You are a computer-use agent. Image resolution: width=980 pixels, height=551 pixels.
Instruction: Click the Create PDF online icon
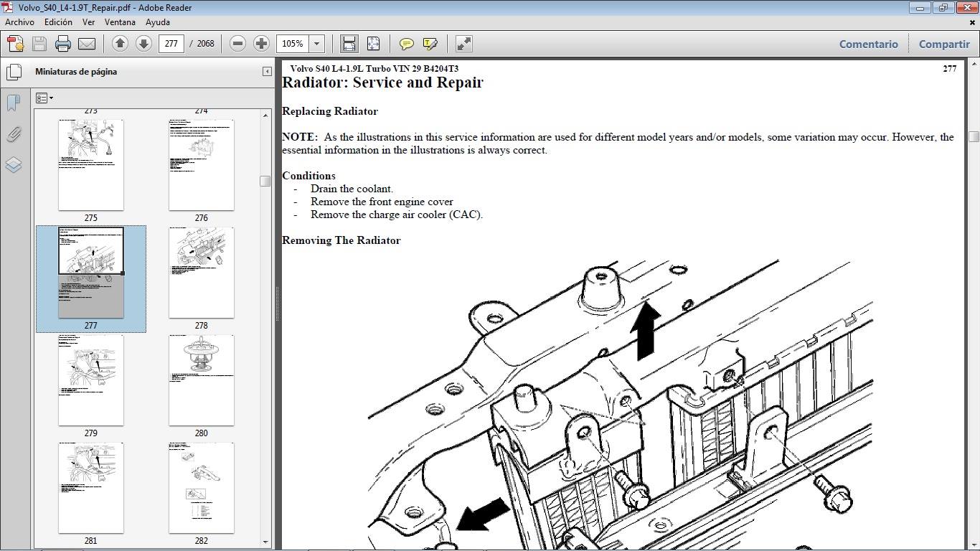pyautogui.click(x=15, y=44)
